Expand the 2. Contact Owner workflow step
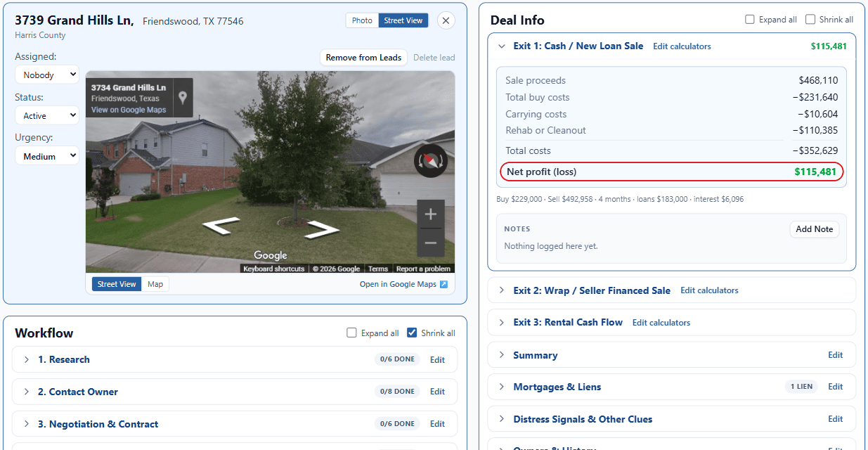Screen dimensions: 868x450 coord(27,392)
